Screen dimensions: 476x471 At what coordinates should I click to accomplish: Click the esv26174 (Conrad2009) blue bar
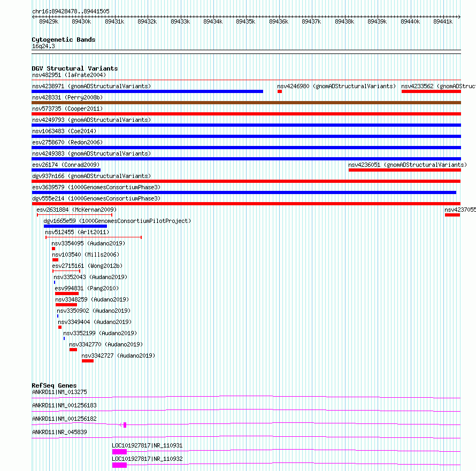[66, 170]
